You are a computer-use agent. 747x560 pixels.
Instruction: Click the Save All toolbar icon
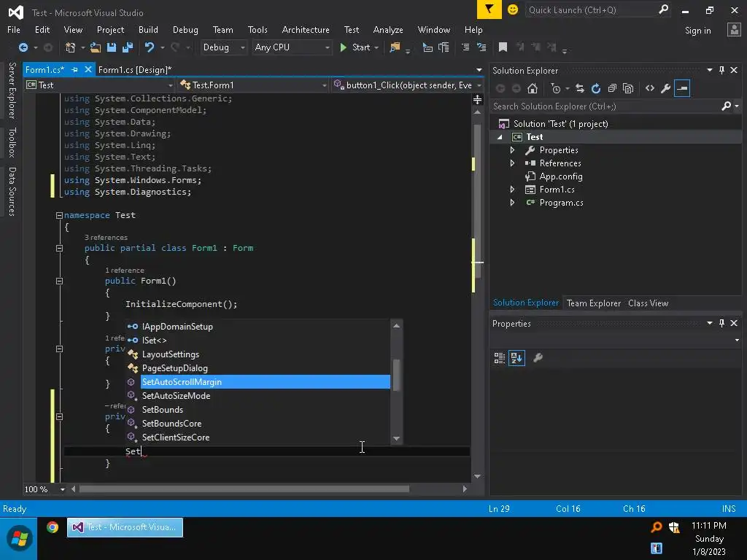point(128,47)
